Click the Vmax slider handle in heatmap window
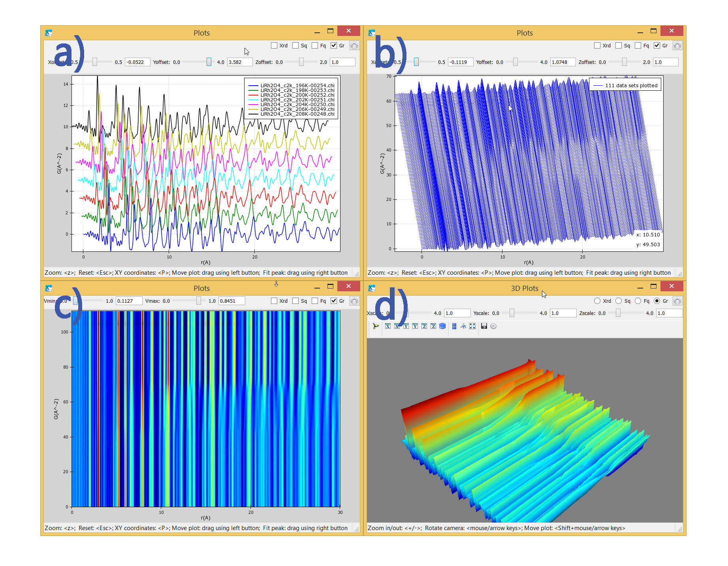728x566 pixels. click(199, 301)
